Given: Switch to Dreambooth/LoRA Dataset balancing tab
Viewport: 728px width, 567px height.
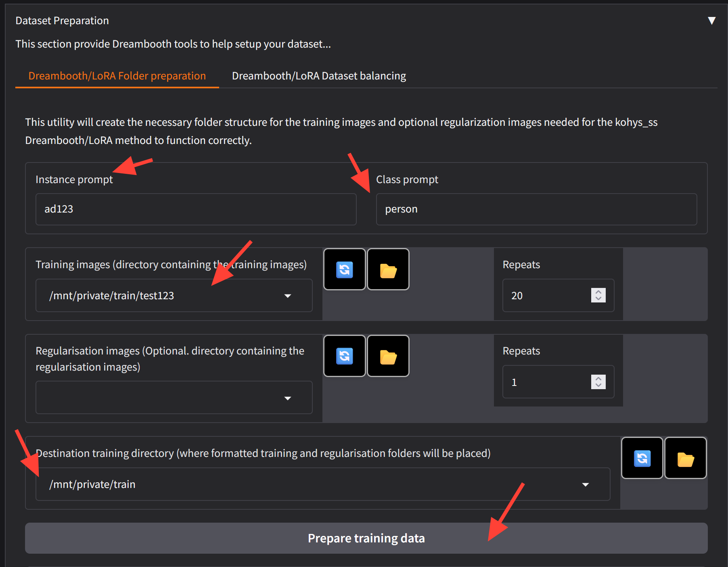Looking at the screenshot, I should tap(319, 76).
